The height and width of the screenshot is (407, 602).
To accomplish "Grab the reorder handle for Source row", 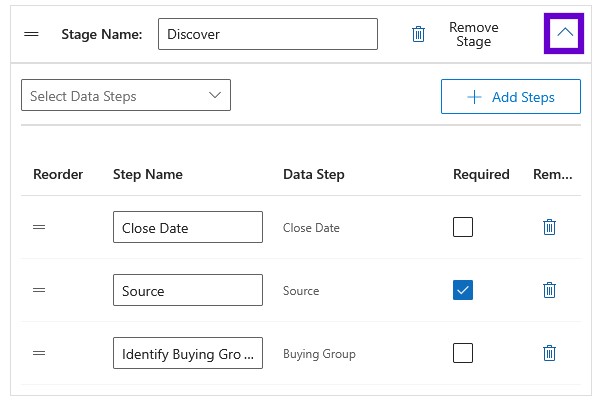I will (x=39, y=290).
